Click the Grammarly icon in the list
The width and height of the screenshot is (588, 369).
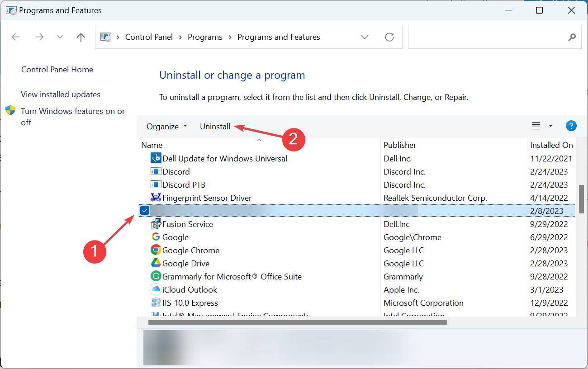pos(156,276)
